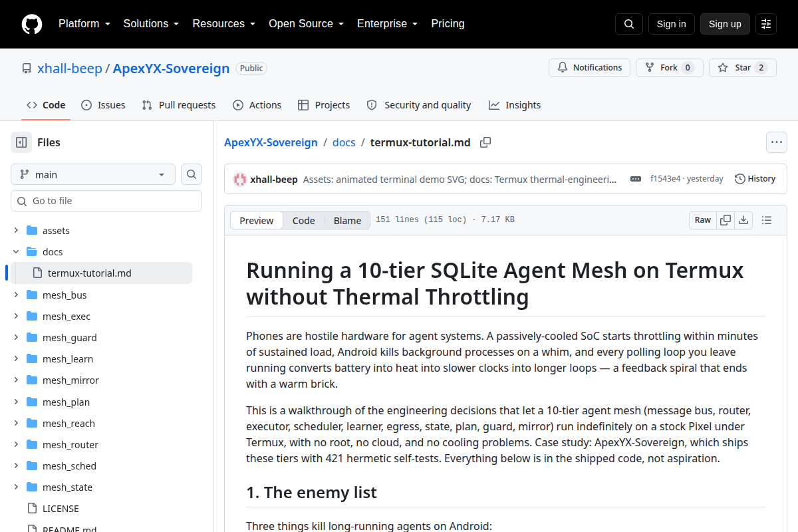Screen dimensions: 798x532
Task: Expand the mesh_exec folder chevron
Action: (16, 317)
